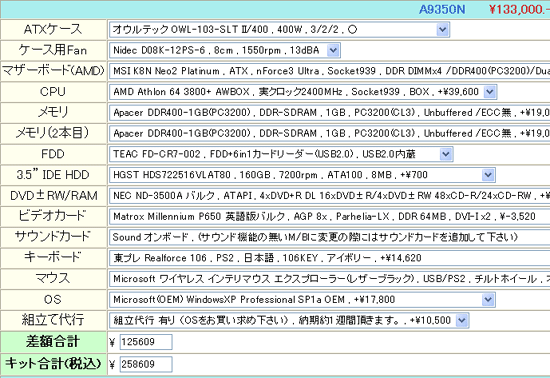Select the キーボード 東プレ Realforce combo box
This screenshot has height=378, width=550.
click(329, 258)
